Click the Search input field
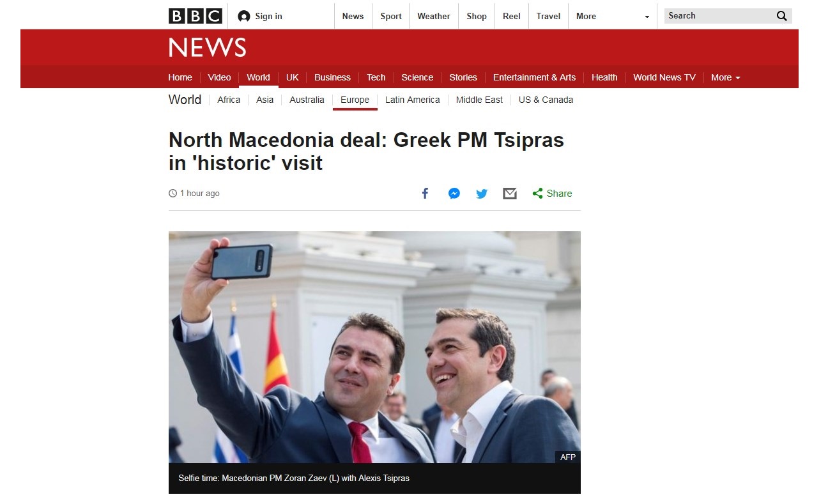828x504 pixels. [x=719, y=16]
